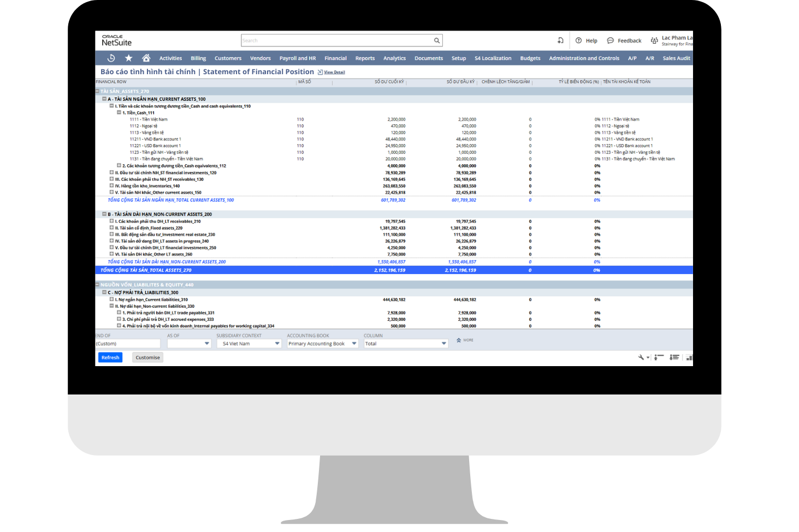799x532 pixels.
Task: Click the Shortcuts star icon
Action: click(128, 58)
